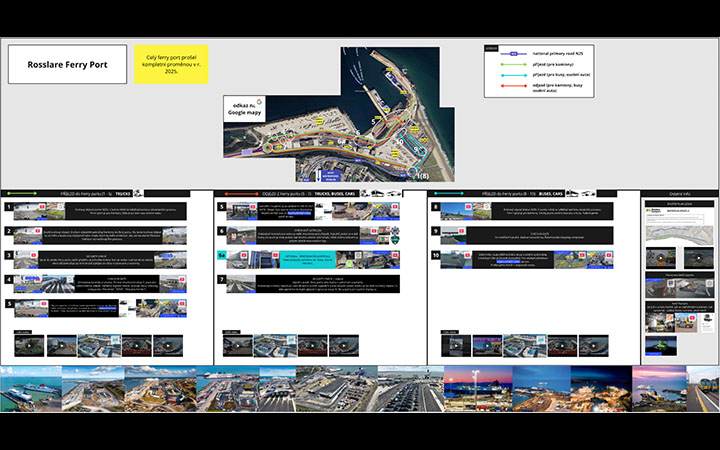Click the Rosslare Ferry Port title box
The width and height of the screenshot is (720, 450).
[x=68, y=64]
